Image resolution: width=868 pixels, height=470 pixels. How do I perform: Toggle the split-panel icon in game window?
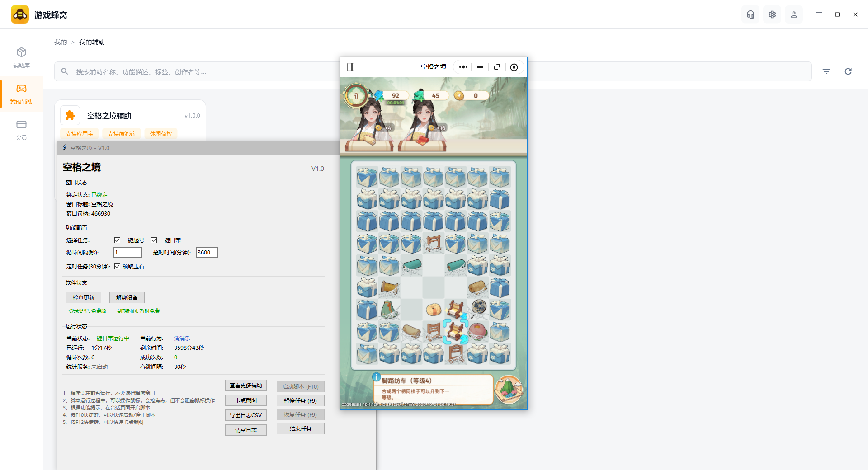351,67
